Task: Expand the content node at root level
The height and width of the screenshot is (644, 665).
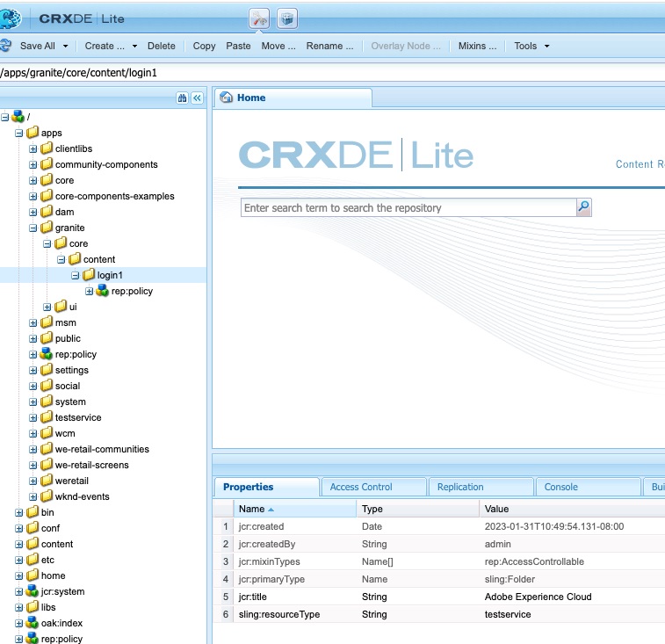Action: tap(18, 545)
